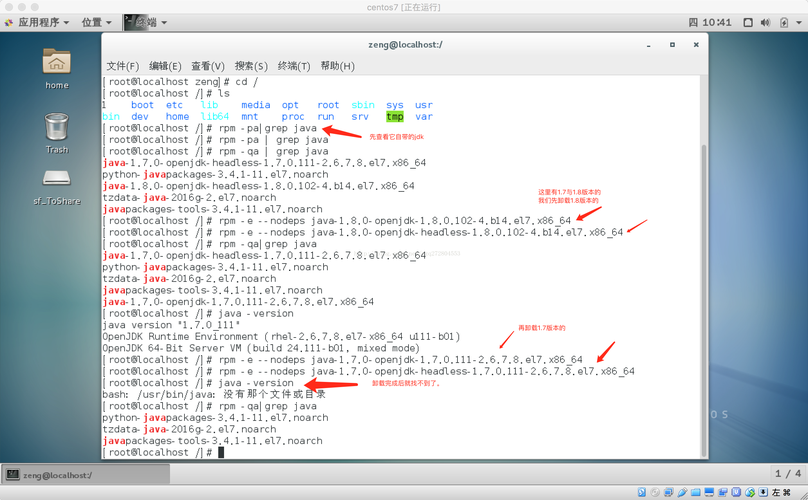Click 'OpenJDK Runtime Environment' output line

[281, 337]
